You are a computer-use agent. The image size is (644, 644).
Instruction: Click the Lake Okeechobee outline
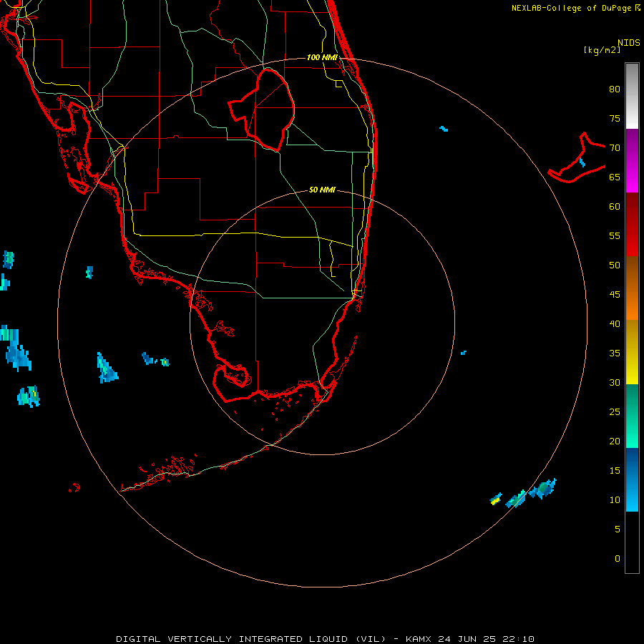point(262,110)
